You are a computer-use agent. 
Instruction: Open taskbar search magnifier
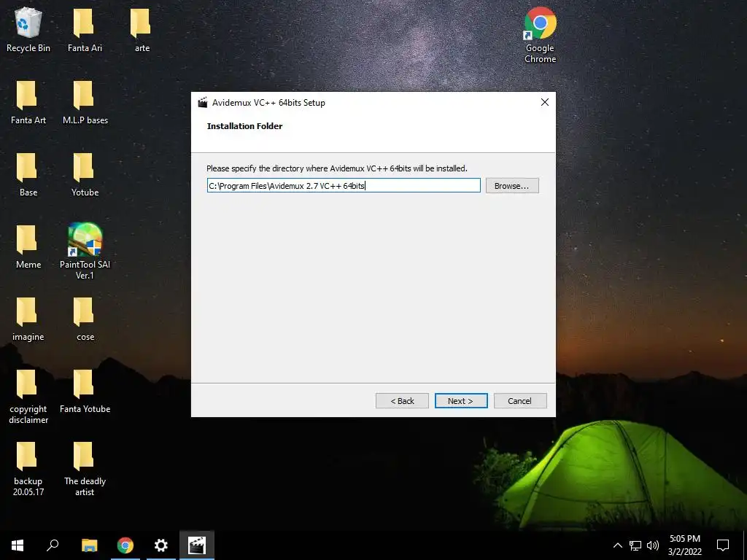[x=53, y=545]
